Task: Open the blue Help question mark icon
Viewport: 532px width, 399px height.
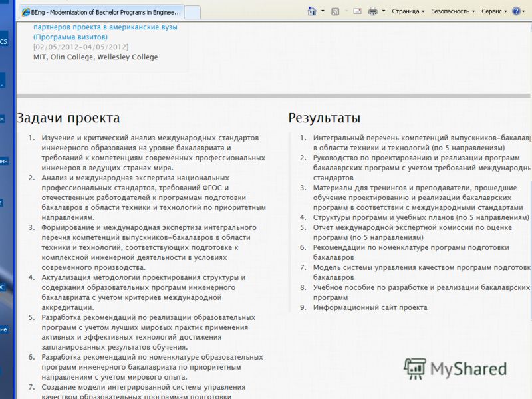Action: [517, 11]
